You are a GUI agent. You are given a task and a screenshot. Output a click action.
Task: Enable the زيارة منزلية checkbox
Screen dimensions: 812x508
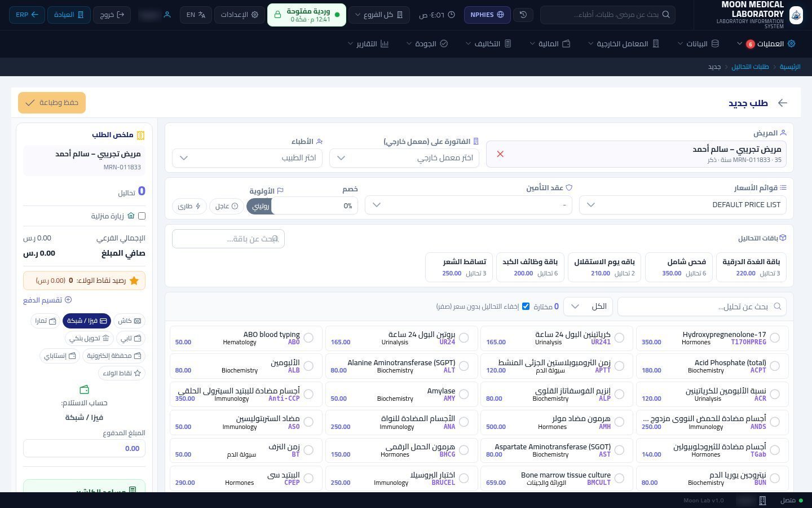tap(142, 216)
